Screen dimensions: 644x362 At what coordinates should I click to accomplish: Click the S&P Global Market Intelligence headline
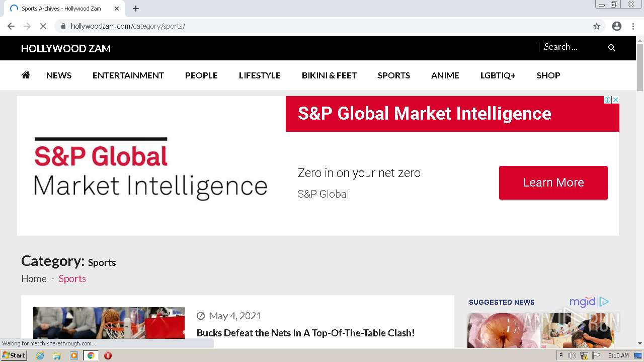pos(425,114)
